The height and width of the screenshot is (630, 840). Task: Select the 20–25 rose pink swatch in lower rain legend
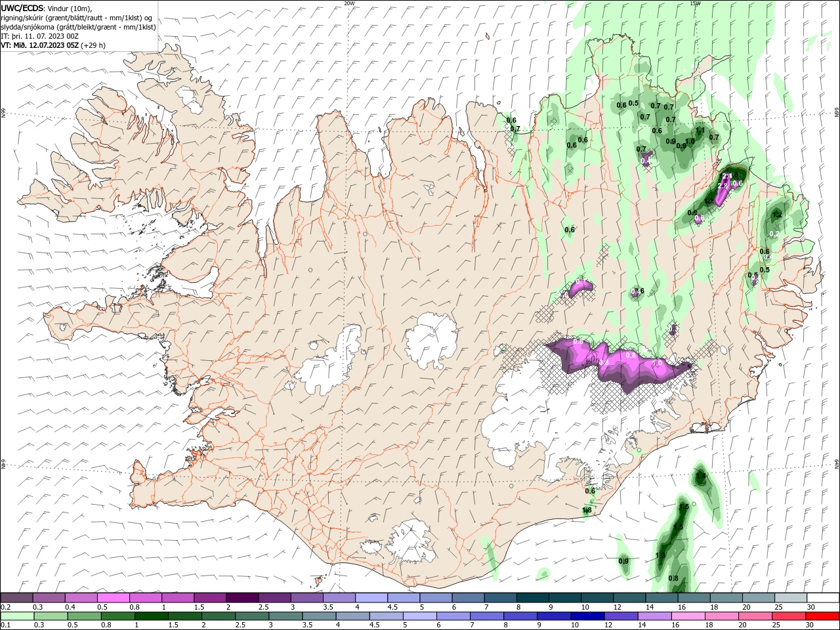755,616
